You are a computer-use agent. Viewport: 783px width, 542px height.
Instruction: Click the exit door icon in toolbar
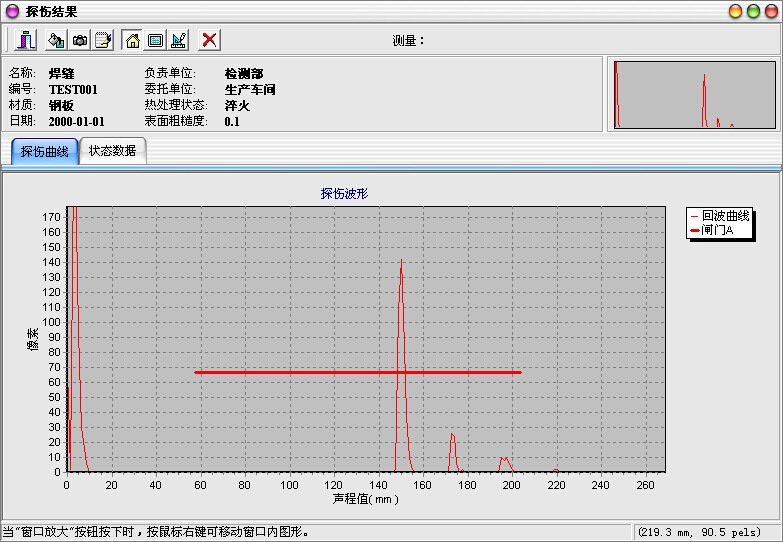pos(27,40)
